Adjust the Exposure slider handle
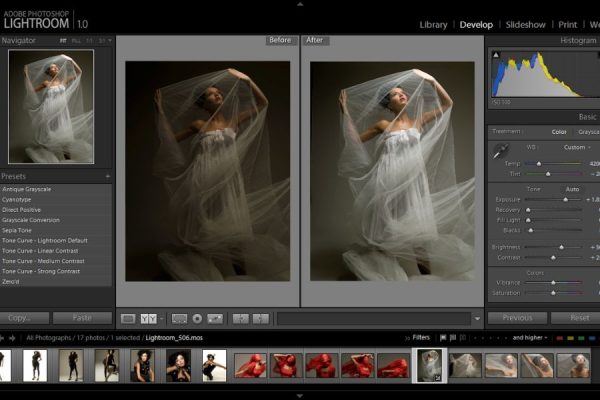 (565, 199)
